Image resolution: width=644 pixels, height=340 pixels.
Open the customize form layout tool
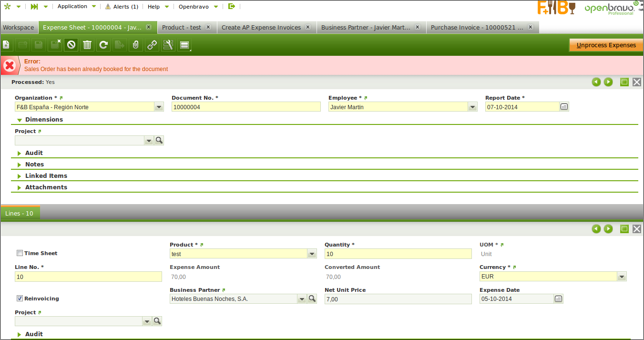pyautogui.click(x=168, y=45)
